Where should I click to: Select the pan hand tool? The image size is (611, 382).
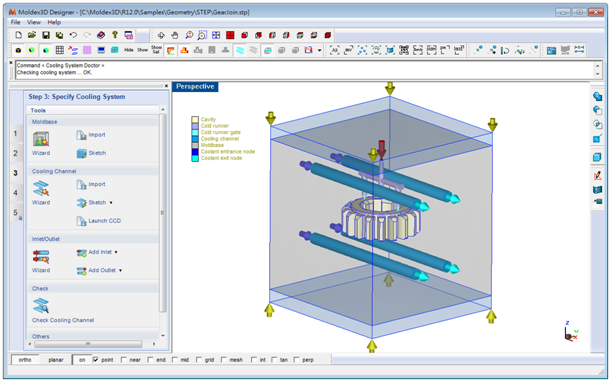point(175,35)
